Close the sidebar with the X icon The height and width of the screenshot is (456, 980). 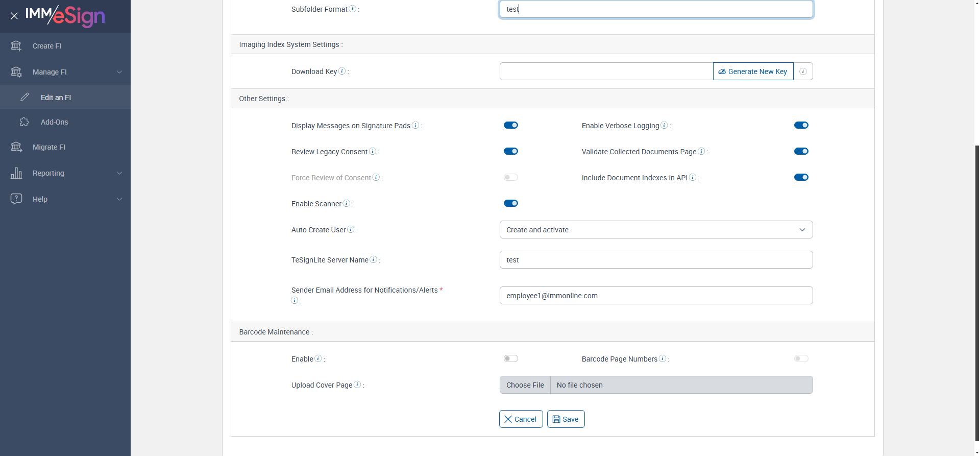[14, 16]
